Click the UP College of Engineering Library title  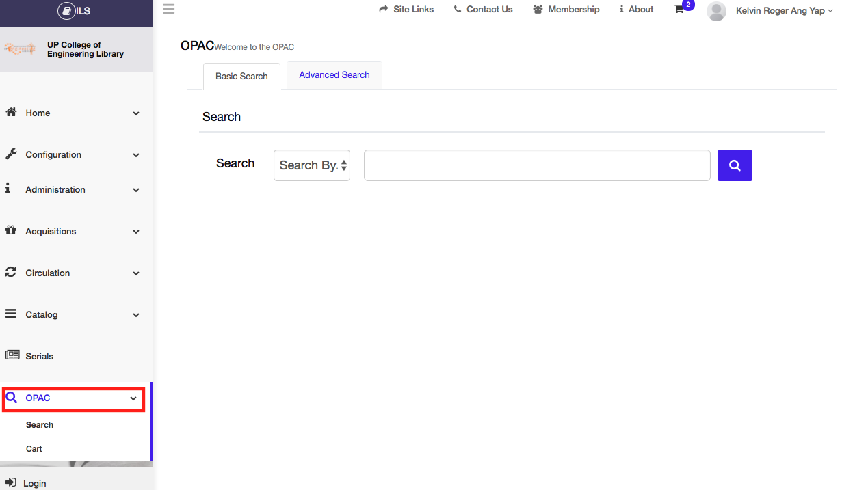[86, 49]
